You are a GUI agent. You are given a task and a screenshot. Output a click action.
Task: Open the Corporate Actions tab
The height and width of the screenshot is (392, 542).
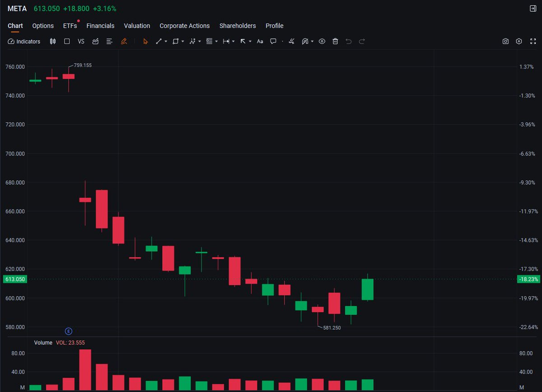coord(185,26)
